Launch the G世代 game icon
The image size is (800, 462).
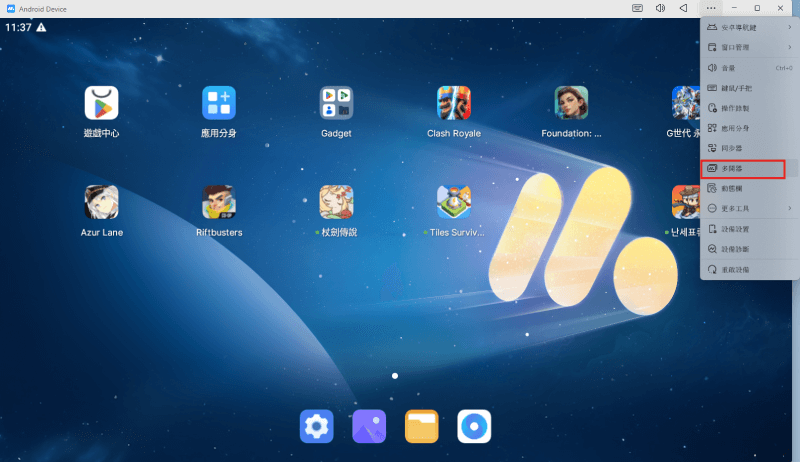click(x=686, y=103)
